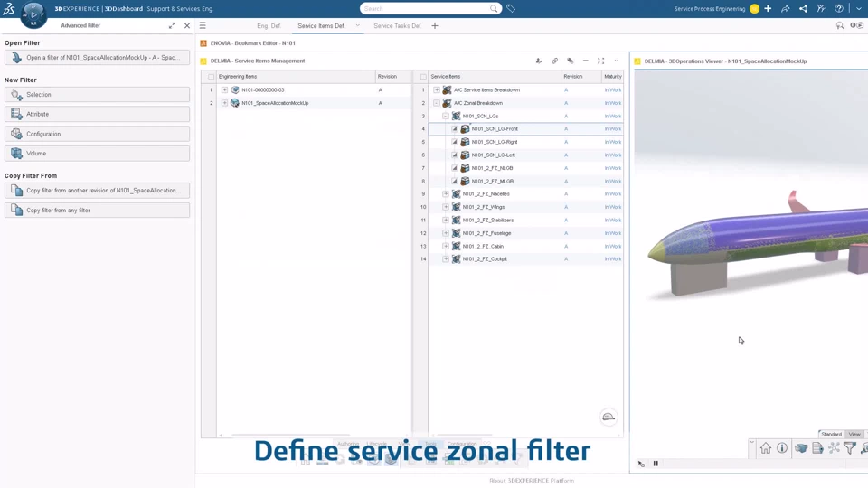Click Copy filter from any filter

(x=98, y=211)
